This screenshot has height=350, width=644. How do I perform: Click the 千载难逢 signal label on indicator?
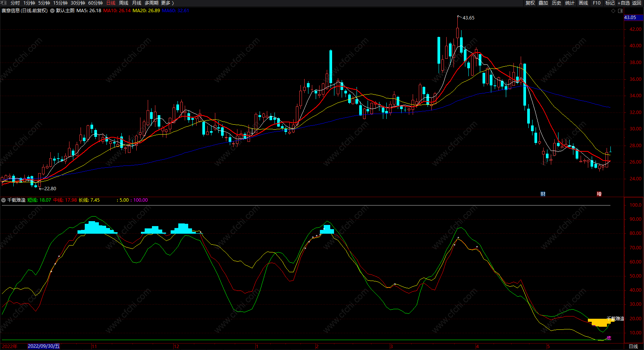point(615,319)
